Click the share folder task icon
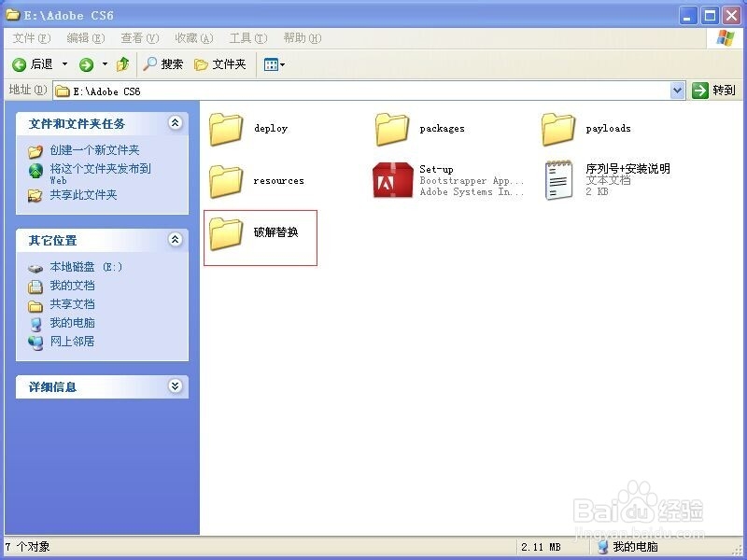This screenshot has height=560, width=747. coord(35,196)
